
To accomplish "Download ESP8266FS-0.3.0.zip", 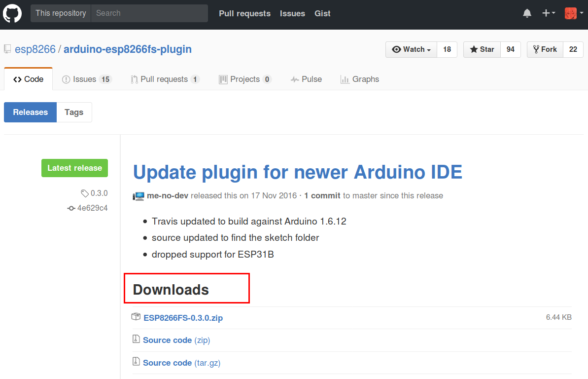I will (x=183, y=318).
